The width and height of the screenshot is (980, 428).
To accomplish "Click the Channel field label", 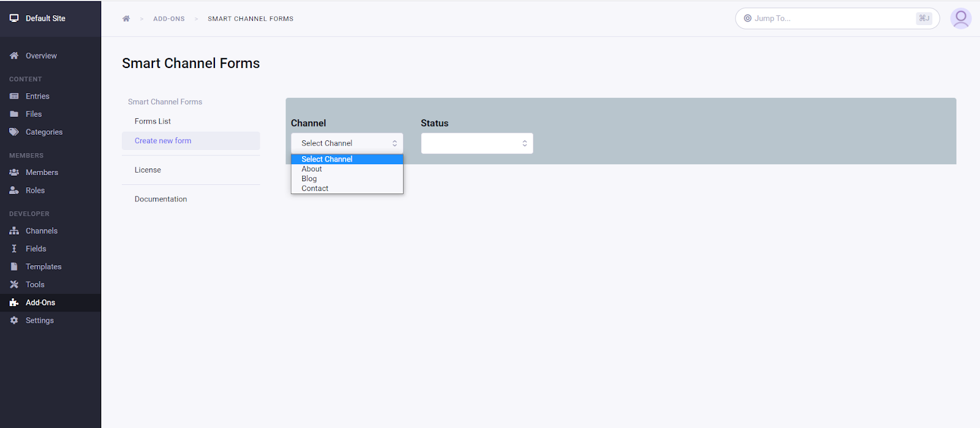I will click(308, 123).
